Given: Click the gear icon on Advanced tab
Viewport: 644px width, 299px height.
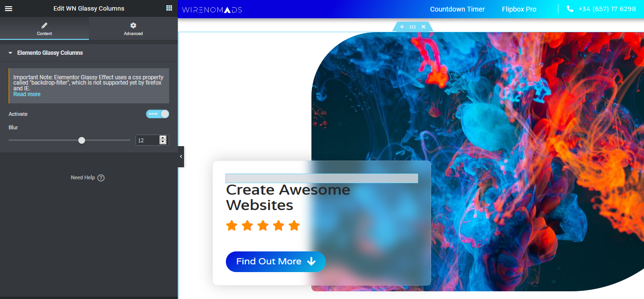Looking at the screenshot, I should 133,25.
